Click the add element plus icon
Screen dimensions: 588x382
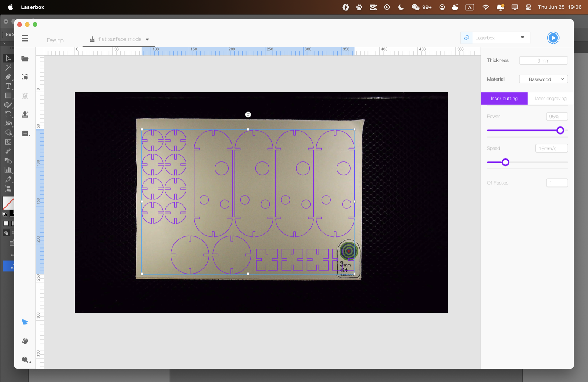[25, 133]
